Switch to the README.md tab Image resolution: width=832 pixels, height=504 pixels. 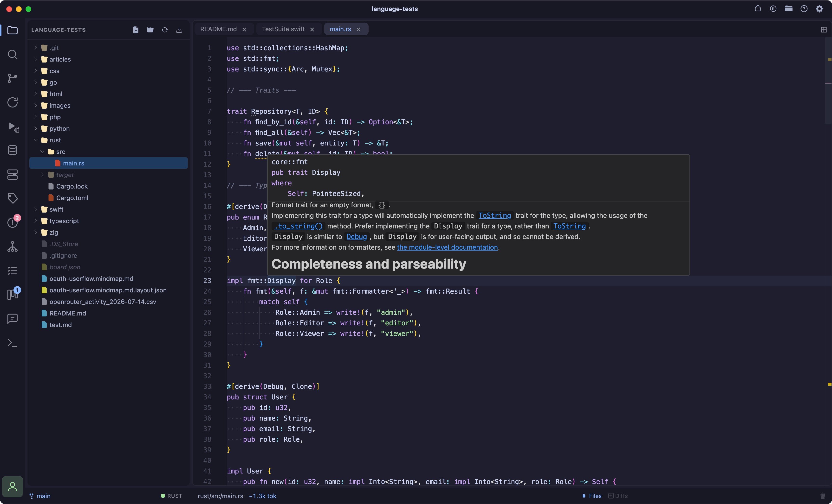tap(218, 29)
